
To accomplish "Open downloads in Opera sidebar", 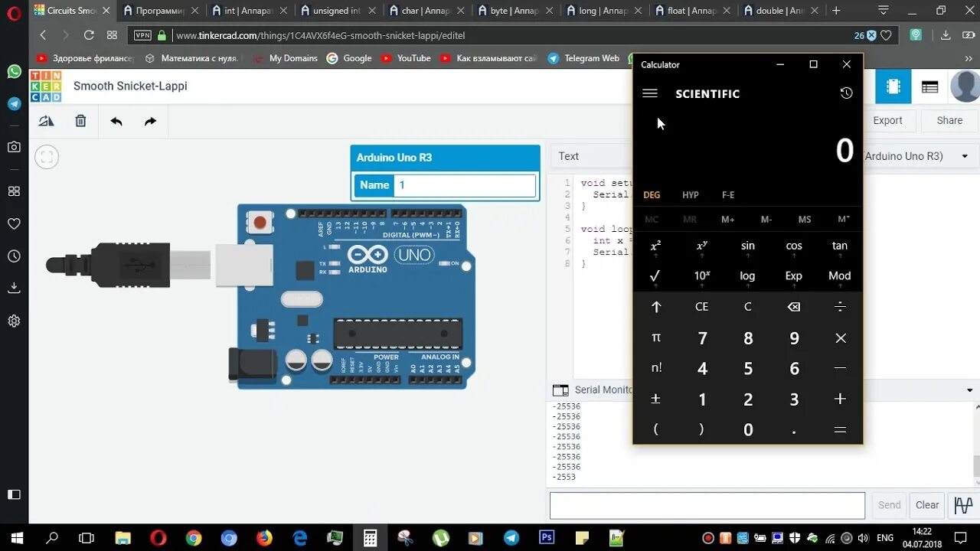I will coord(14,289).
